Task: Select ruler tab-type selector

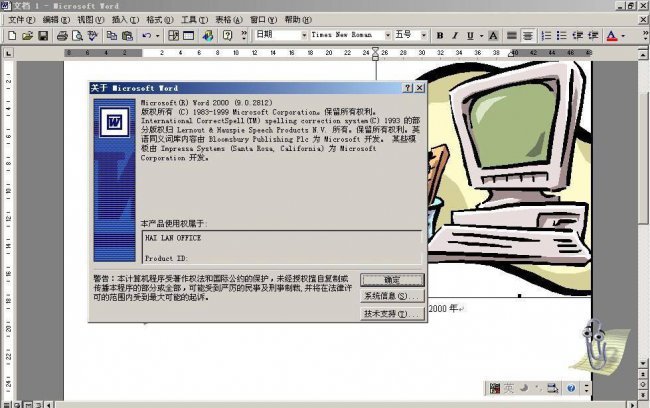Action: [x=8, y=53]
